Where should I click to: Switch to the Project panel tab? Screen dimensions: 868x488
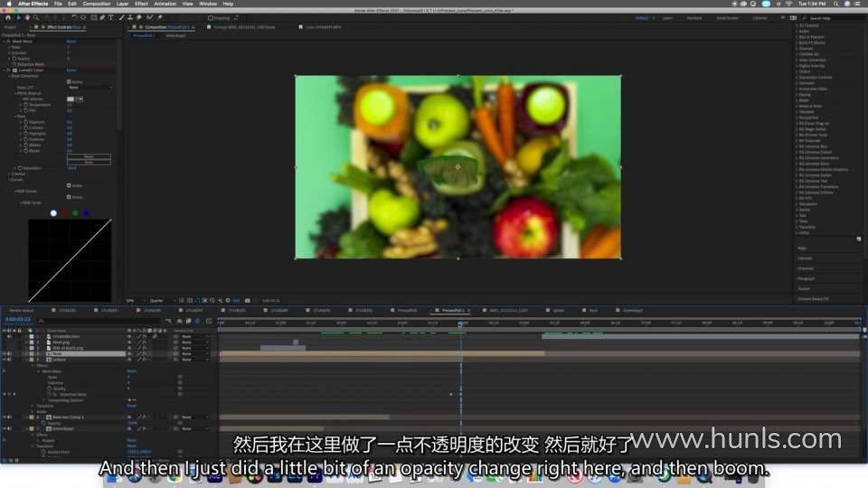[x=10, y=27]
